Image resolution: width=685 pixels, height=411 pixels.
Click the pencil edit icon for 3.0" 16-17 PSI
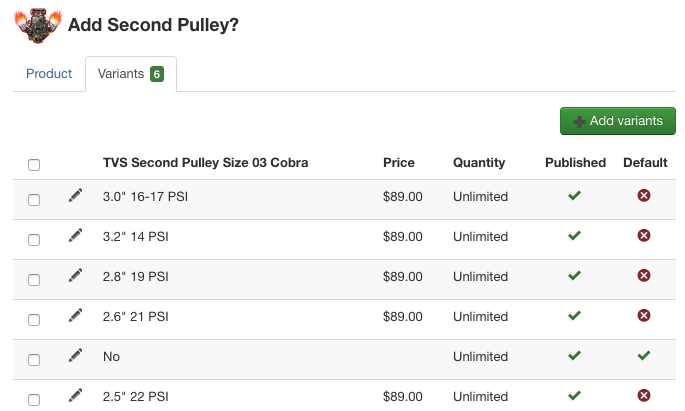(x=75, y=196)
